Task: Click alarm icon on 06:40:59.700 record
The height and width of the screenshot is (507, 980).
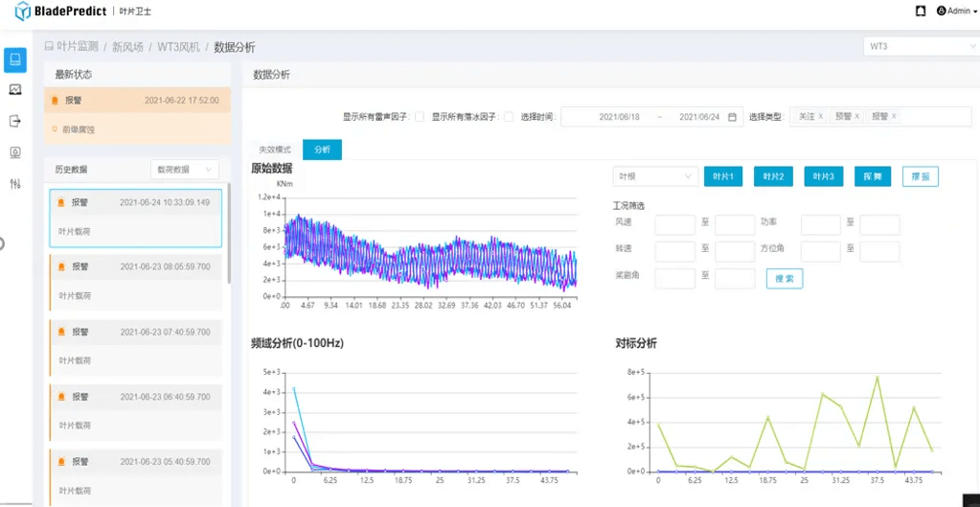Action: 61,397
